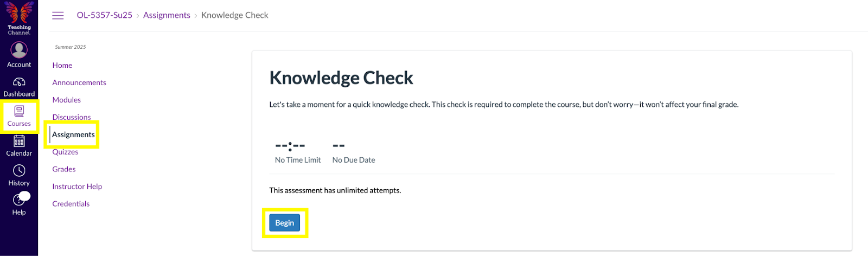Viewport: 868px width, 256px height.
Task: Go to Modules in the course menu
Action: click(67, 100)
